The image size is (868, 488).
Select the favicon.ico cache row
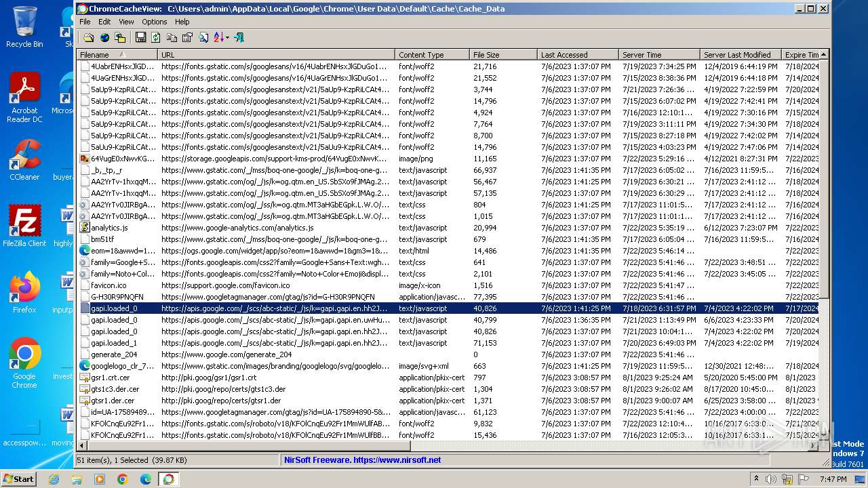pos(448,285)
